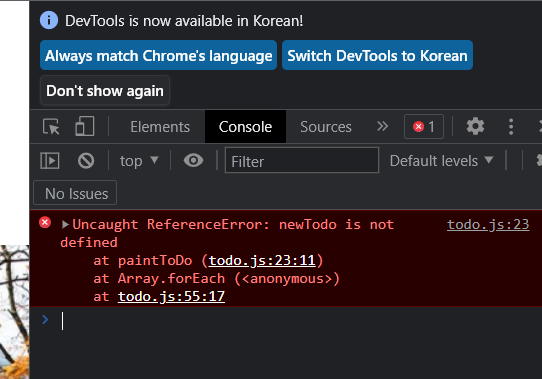Focus the console Filter field
This screenshot has width=542, height=379.
(302, 160)
